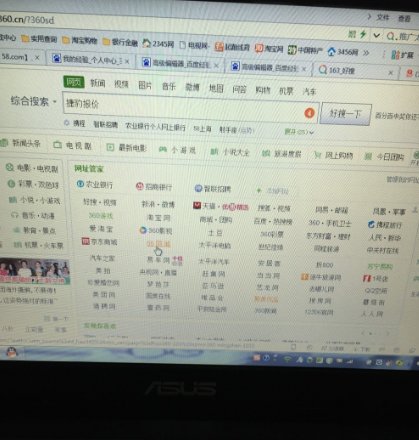Click the 农业银行个人网上银行 hot link

pyautogui.click(x=155, y=127)
